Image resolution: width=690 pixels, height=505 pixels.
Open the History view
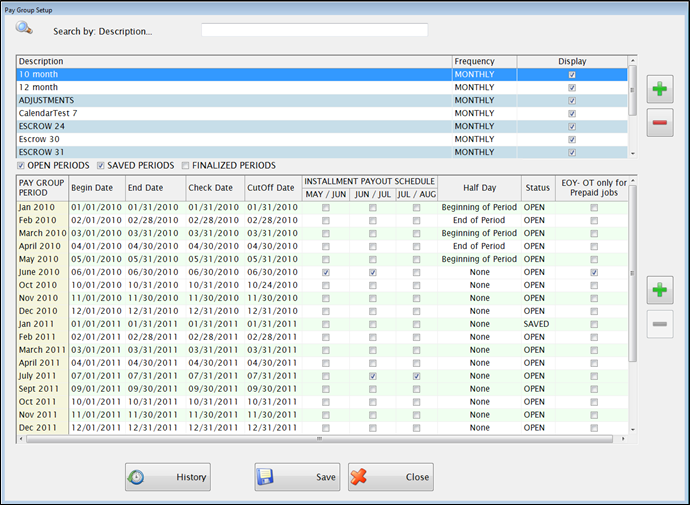click(x=168, y=477)
